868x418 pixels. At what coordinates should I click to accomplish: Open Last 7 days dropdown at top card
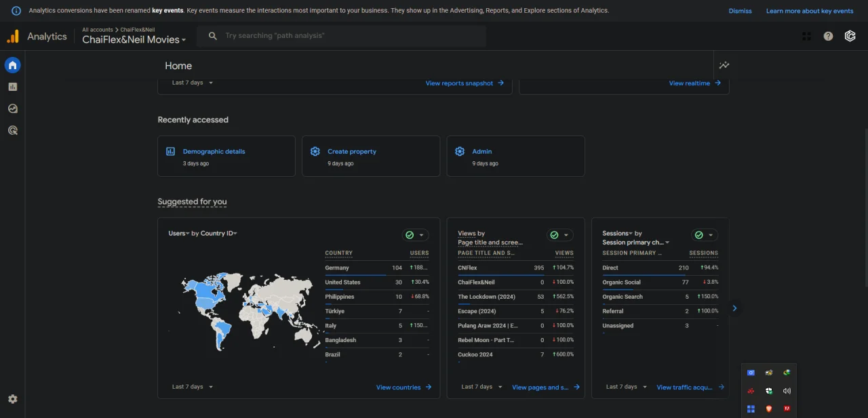193,83
